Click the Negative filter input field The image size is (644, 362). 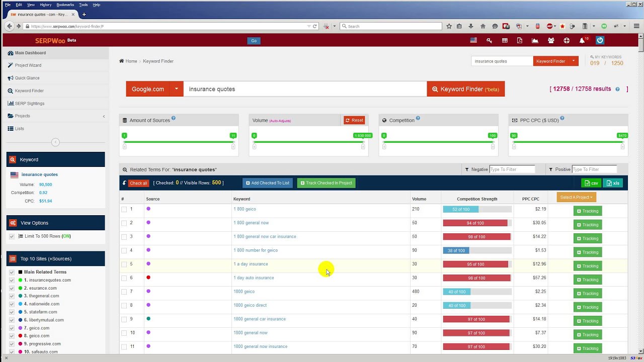(x=512, y=169)
